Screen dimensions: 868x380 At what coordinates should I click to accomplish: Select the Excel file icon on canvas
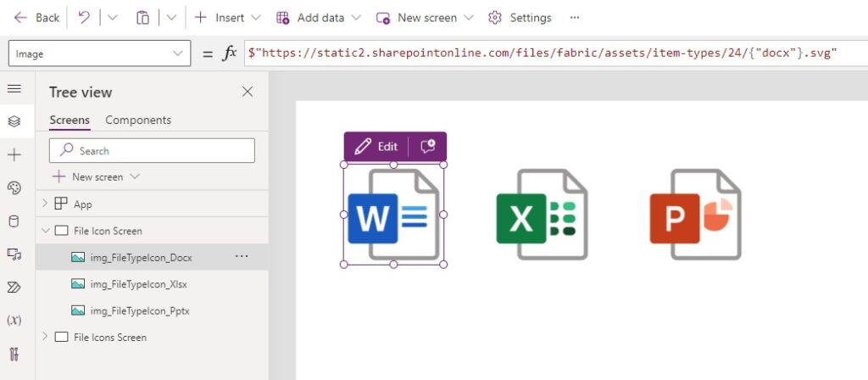[542, 215]
